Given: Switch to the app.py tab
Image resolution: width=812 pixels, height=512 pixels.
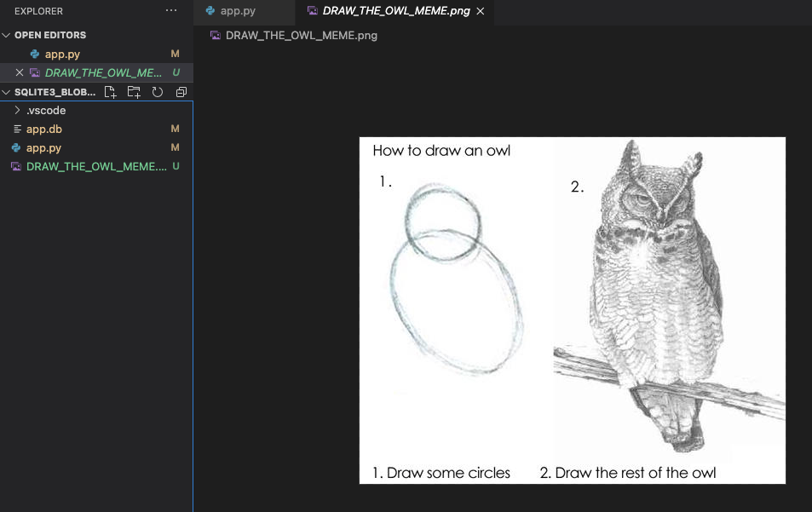Looking at the screenshot, I should pyautogui.click(x=244, y=11).
